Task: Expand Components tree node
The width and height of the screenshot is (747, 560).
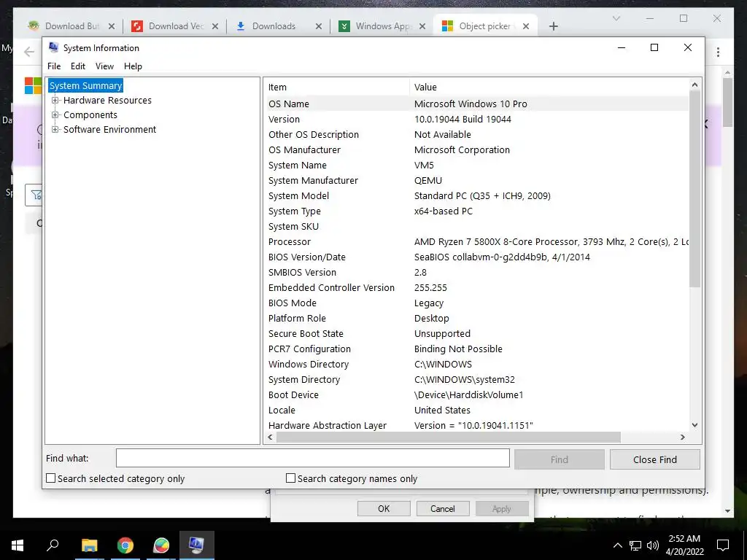Action: 55,114
